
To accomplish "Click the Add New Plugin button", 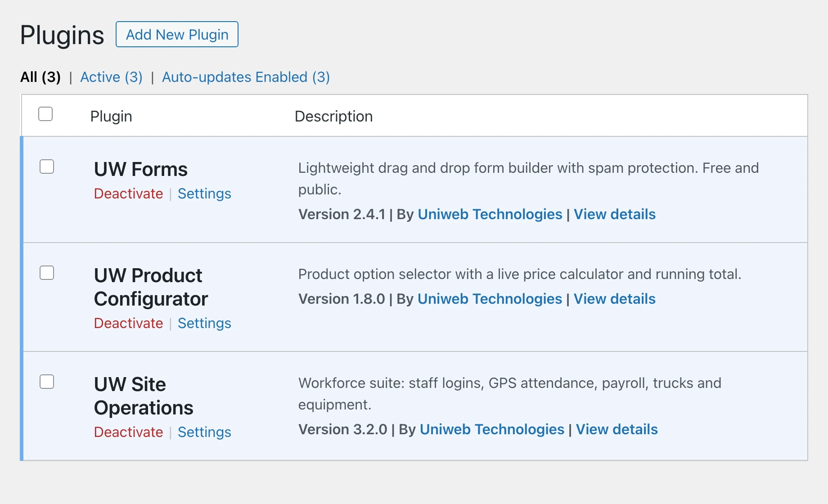I will coord(177,34).
